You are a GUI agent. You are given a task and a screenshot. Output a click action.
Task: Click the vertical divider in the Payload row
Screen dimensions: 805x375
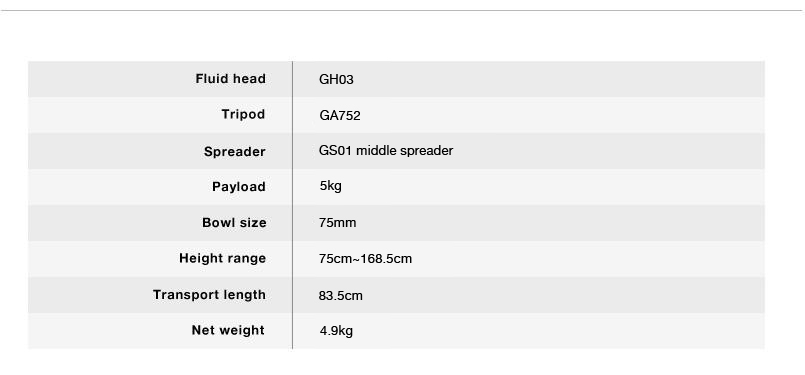[x=293, y=187]
